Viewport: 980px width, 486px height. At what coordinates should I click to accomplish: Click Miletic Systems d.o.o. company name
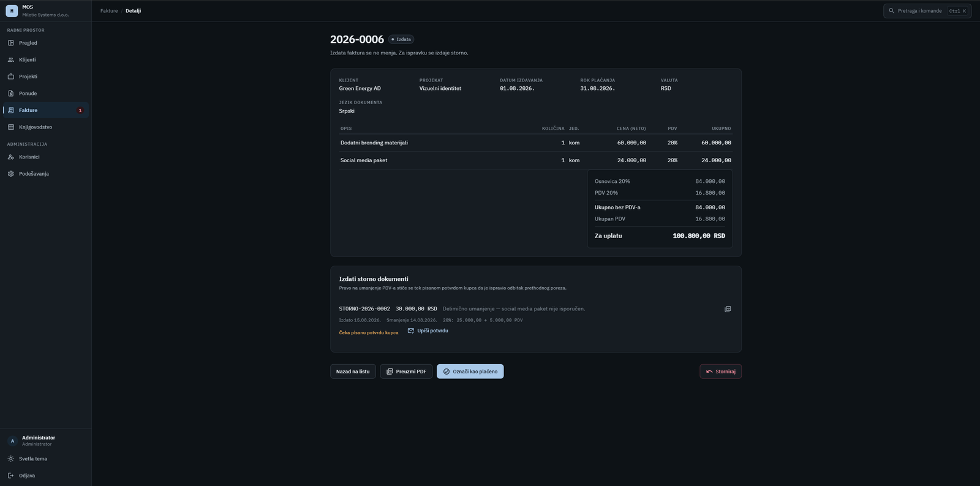click(x=45, y=15)
